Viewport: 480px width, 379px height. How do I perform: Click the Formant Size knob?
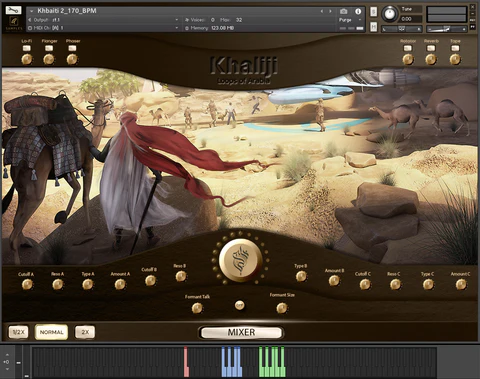282,308
